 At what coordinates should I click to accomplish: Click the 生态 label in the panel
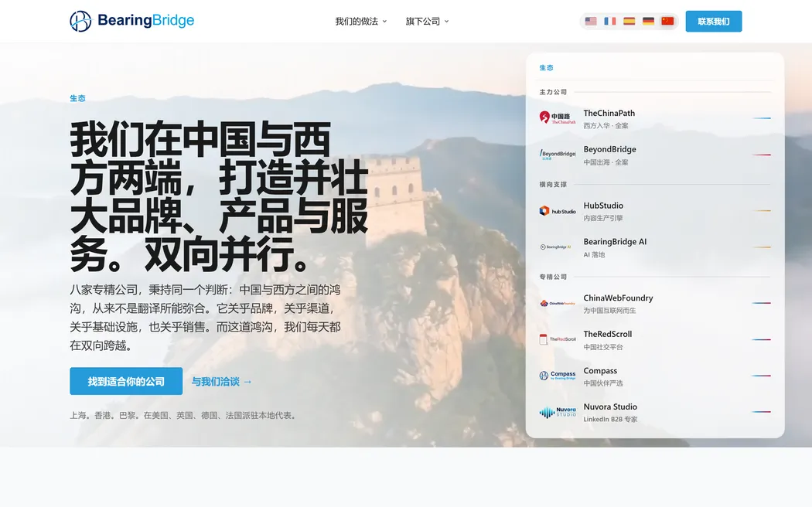[x=546, y=68]
